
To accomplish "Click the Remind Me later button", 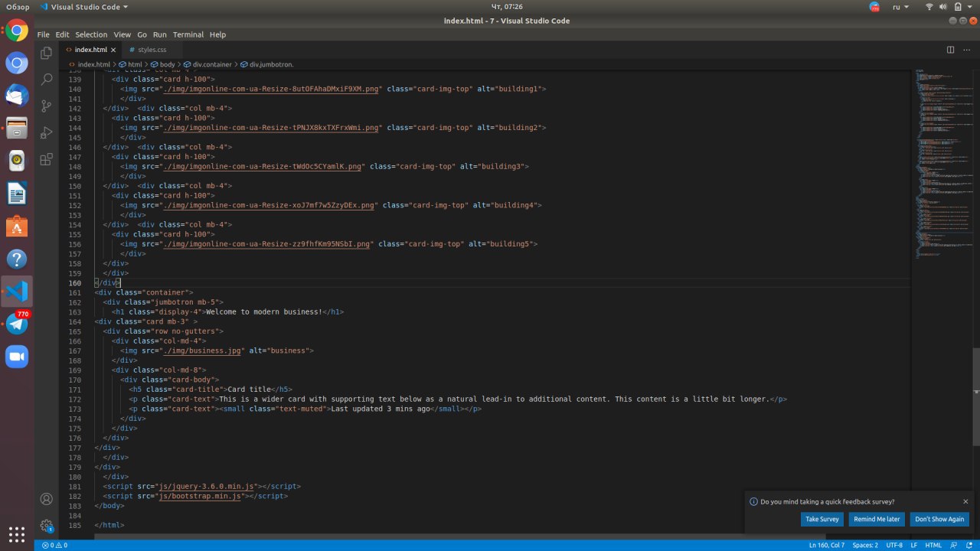I will (x=877, y=519).
